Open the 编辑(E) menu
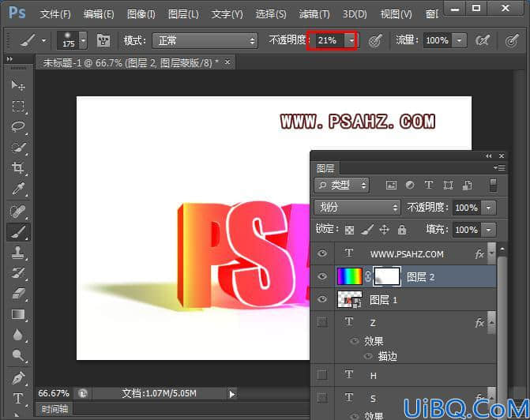Viewport: 530px width, 420px height. (99, 14)
